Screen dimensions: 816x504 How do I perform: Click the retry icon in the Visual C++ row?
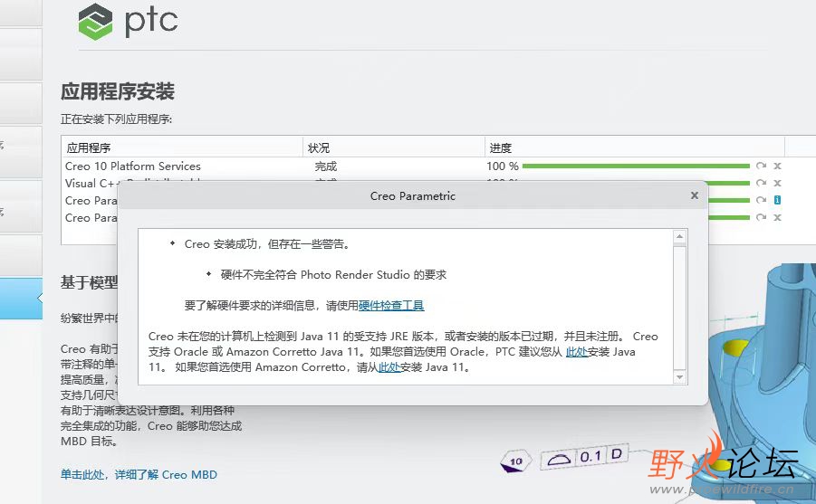tap(761, 183)
